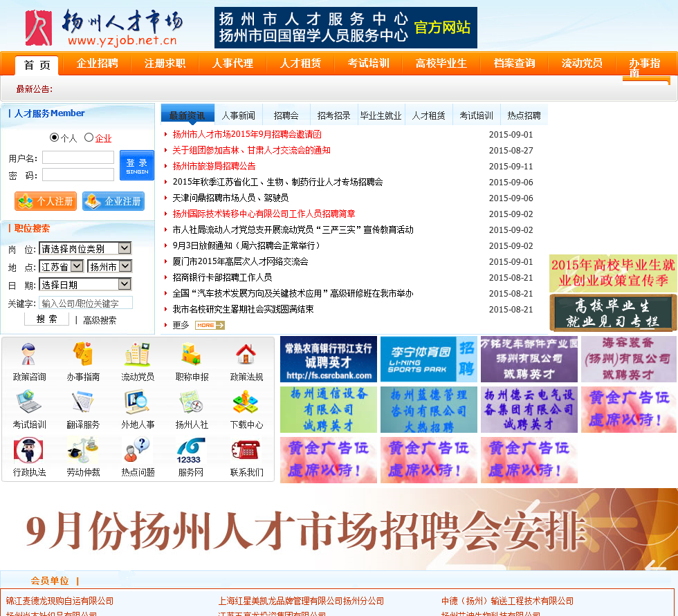The width and height of the screenshot is (678, 616).
Task: Open 厦门市2015年高层次人才网络交流会 link
Action: coord(241,261)
